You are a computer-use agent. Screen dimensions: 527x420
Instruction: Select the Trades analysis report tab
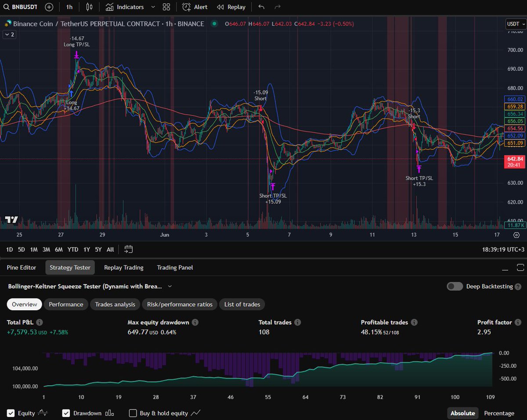[x=115, y=304]
